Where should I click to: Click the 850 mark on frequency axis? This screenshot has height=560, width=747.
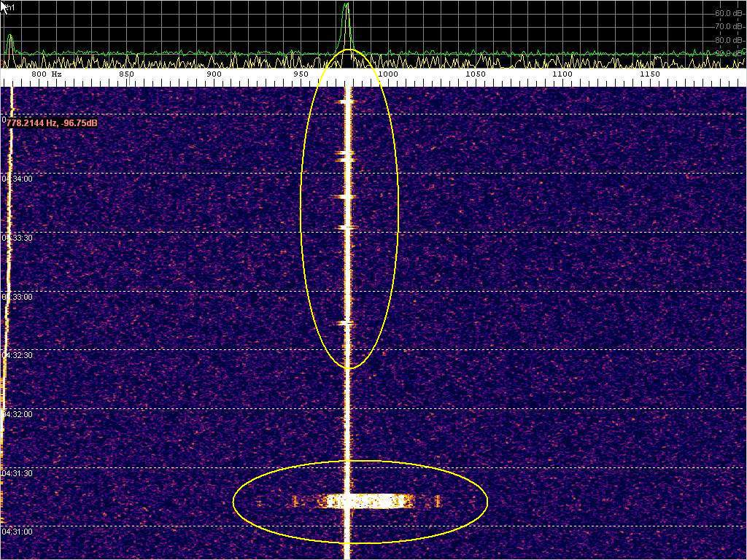126,74
